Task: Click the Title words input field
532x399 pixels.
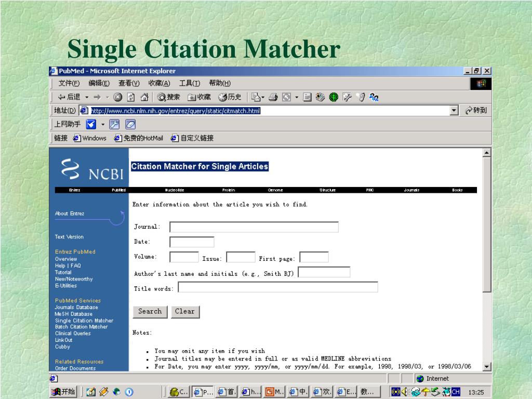Action: tap(278, 287)
